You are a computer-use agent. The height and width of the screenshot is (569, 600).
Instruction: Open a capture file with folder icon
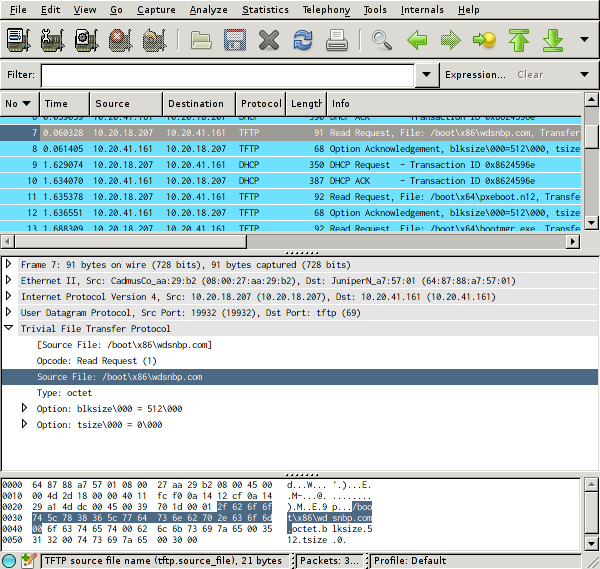pos(202,41)
